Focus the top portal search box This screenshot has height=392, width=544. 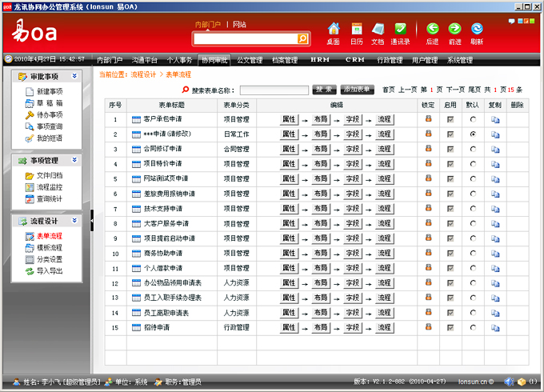(245, 39)
